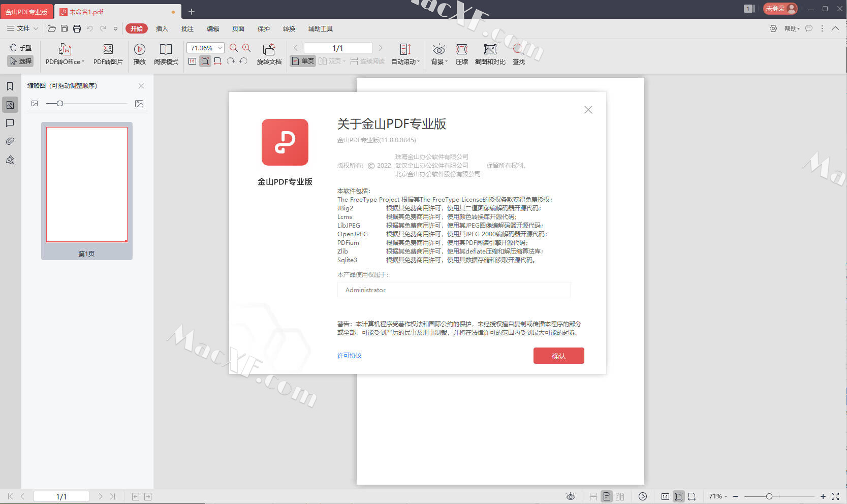Toggle thumbnails panel icon in sidebar
Image resolution: width=847 pixels, height=504 pixels.
click(10, 105)
